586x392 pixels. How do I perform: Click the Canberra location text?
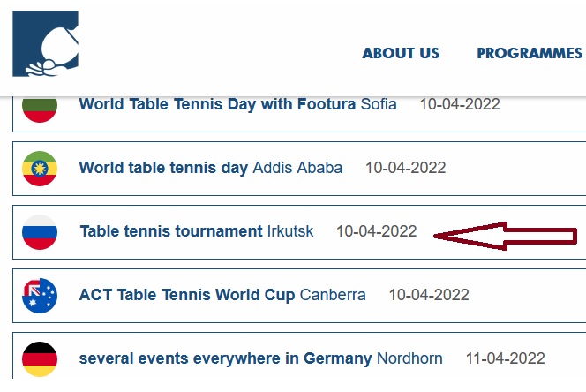point(333,295)
